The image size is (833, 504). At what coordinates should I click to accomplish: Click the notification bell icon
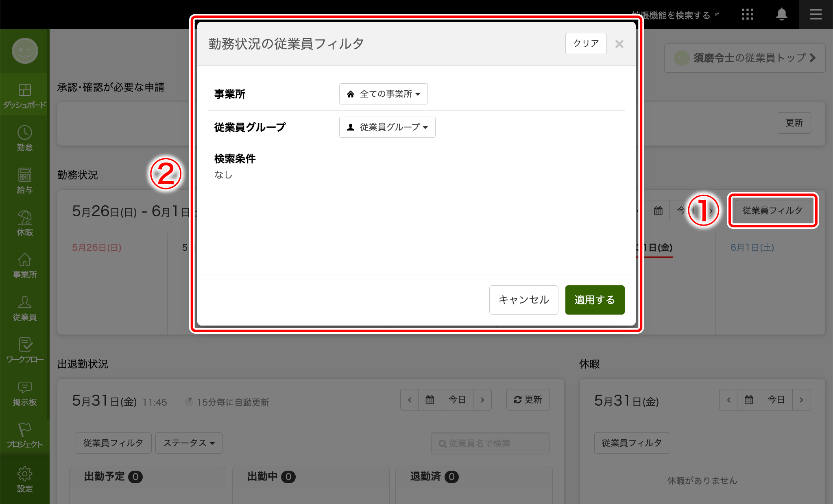[781, 14]
